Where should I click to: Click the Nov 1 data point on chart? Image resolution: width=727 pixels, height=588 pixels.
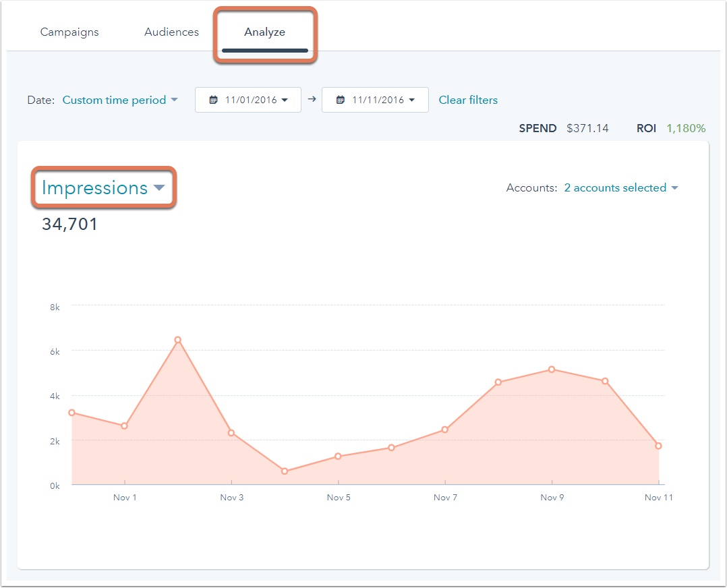pyautogui.click(x=124, y=426)
